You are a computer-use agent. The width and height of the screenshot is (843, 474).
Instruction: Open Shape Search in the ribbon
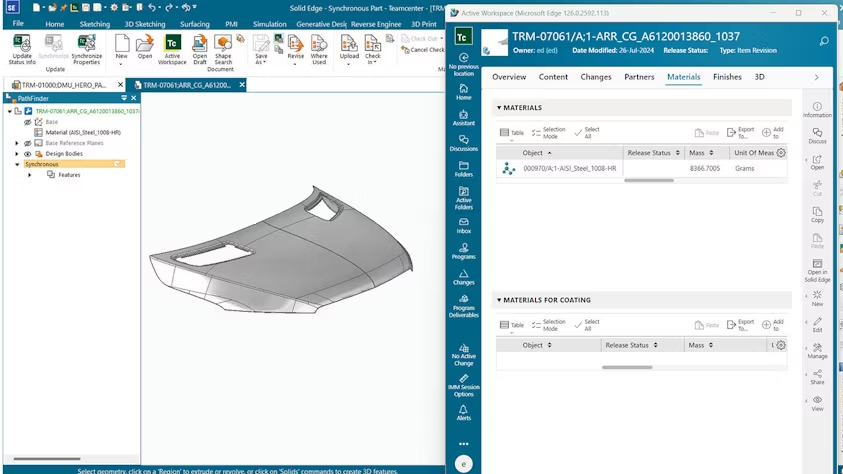(223, 47)
